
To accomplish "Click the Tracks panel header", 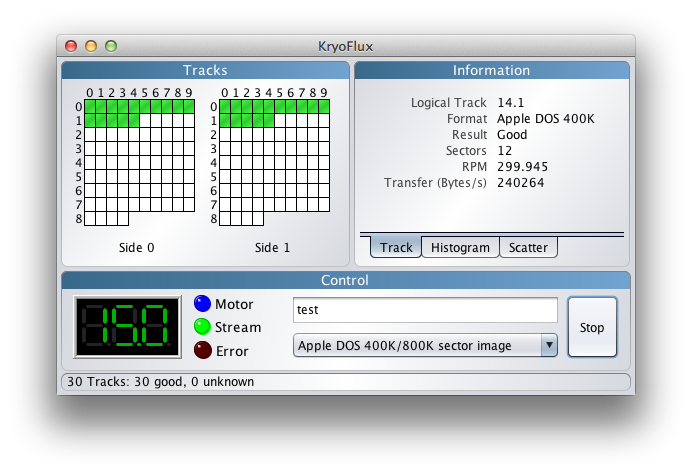I will click(x=205, y=70).
